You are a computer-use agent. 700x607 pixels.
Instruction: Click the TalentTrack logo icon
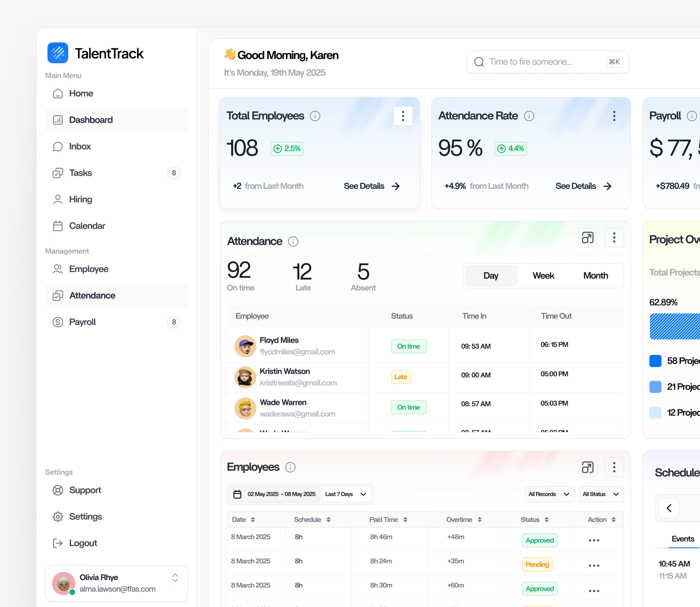click(58, 53)
